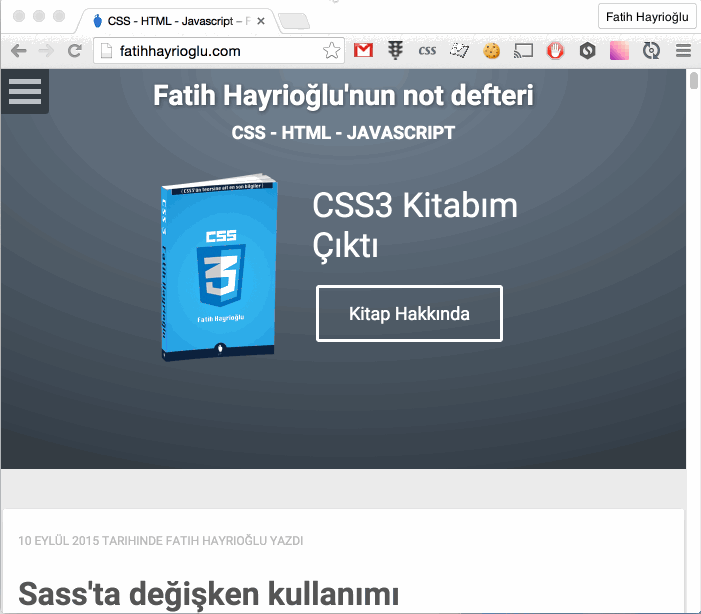Click the Gmail extension icon
Image resolution: width=701 pixels, height=614 pixels.
[x=363, y=50]
